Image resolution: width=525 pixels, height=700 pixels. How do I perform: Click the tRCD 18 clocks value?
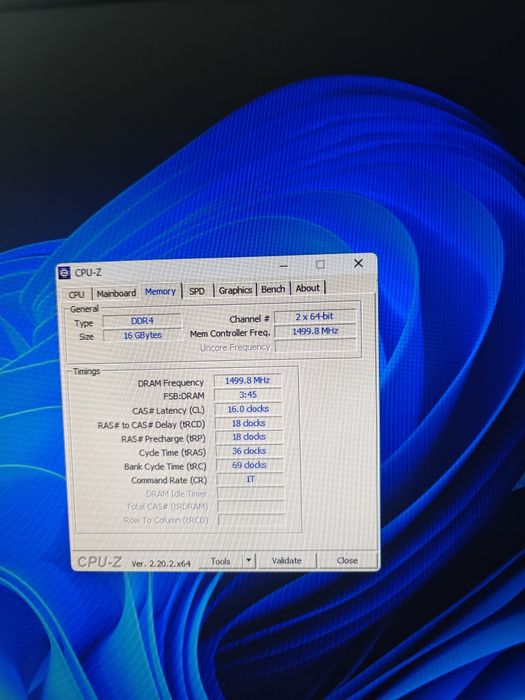249,423
